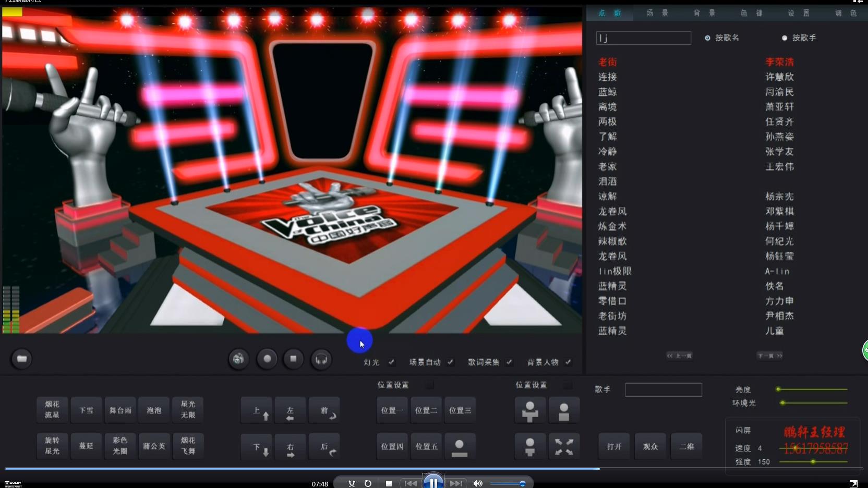The image size is (868, 488).
Task: Move camera right with 右 button
Action: pos(290,447)
